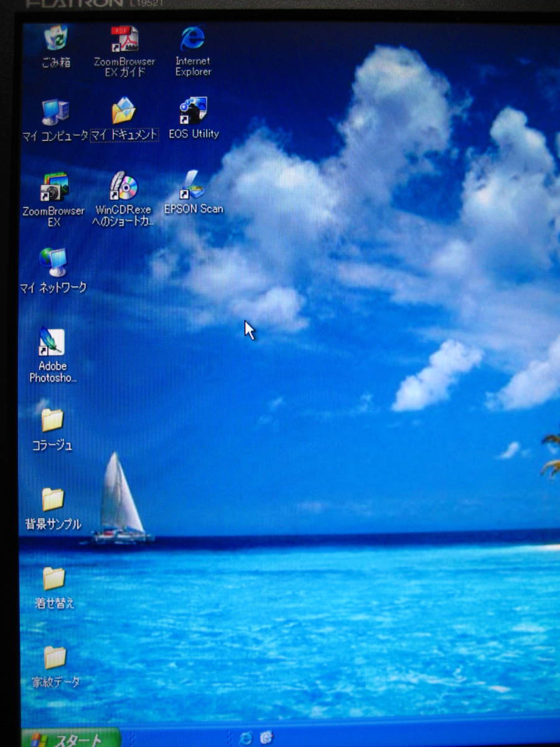Open WinCDRexe へのショートカット icon
This screenshot has height=747, width=560.
(123, 186)
